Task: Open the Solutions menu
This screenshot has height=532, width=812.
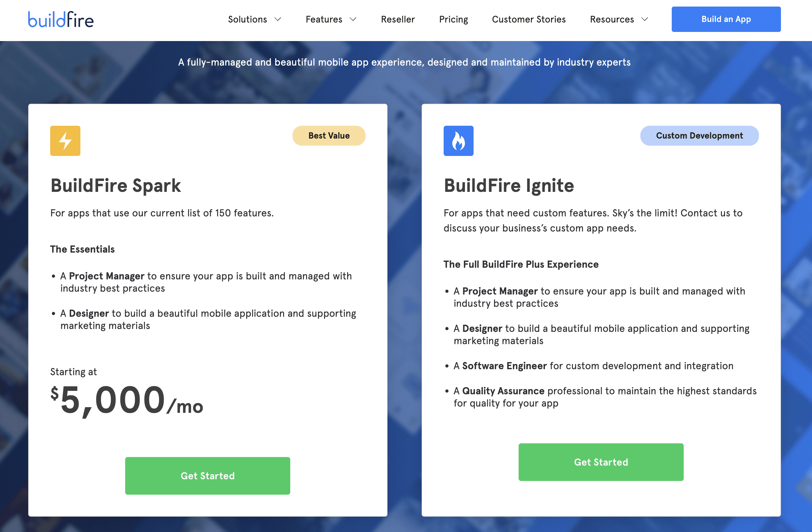Action: 247,19
